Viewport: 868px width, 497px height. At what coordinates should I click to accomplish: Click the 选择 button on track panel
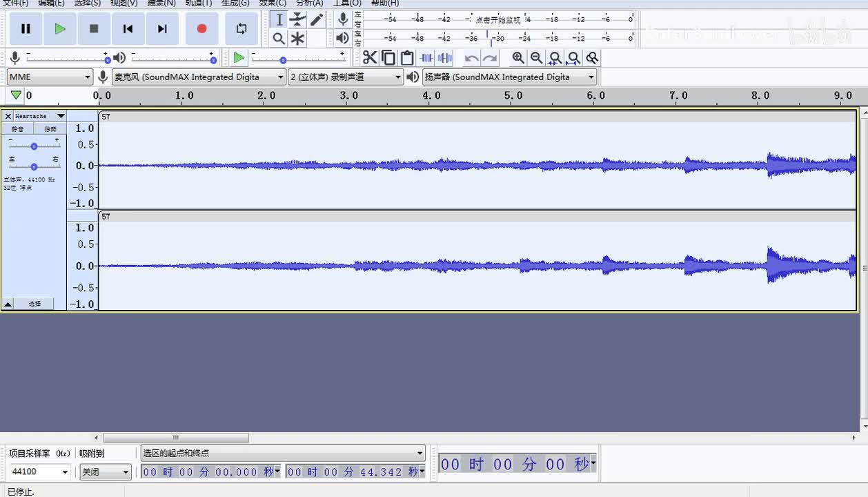34,304
